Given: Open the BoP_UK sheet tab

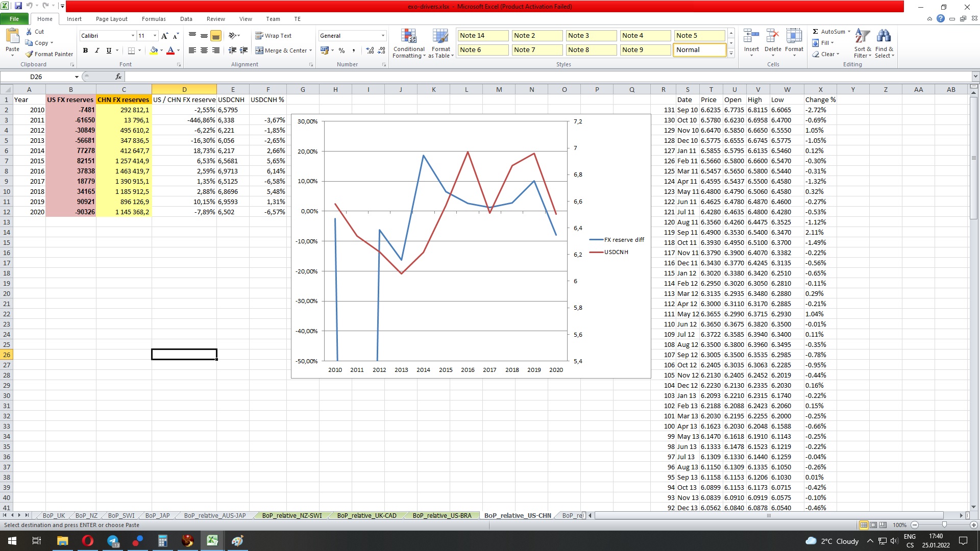Looking at the screenshot, I should [x=54, y=516].
